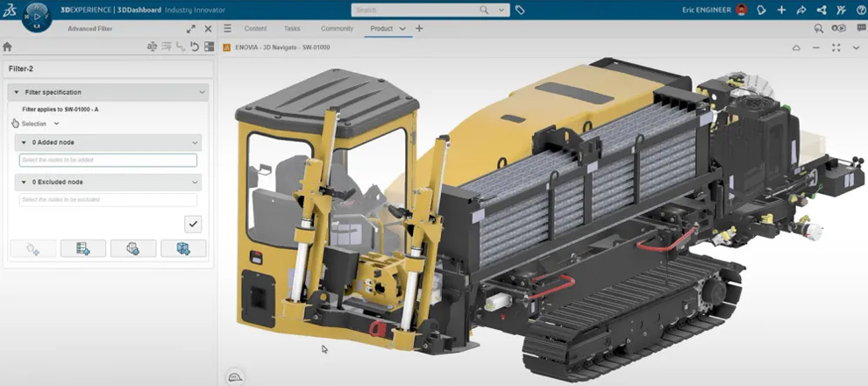Click the widget cloud status icon

click(x=796, y=47)
